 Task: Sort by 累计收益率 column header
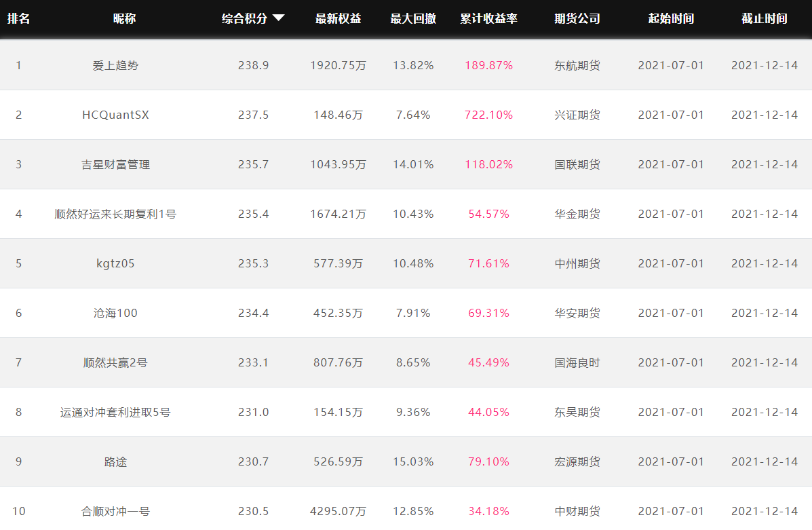[489, 18]
